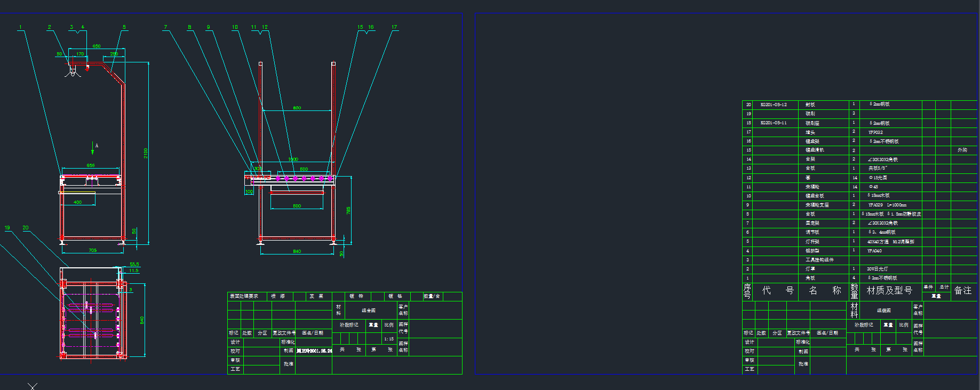Select balloon callout number 1
Image resolution: width=980 pixels, height=390 pixels.
[x=21, y=27]
